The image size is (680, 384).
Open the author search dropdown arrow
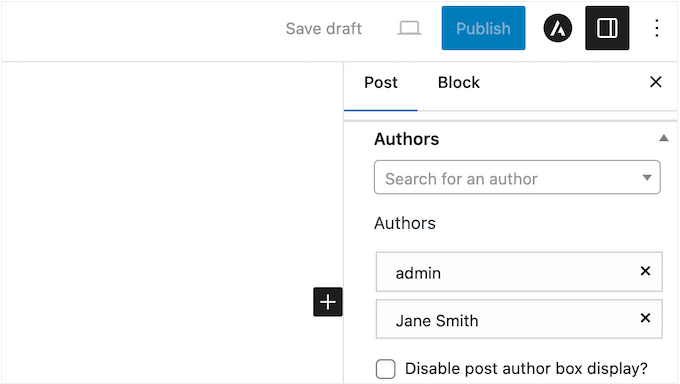pyautogui.click(x=647, y=177)
